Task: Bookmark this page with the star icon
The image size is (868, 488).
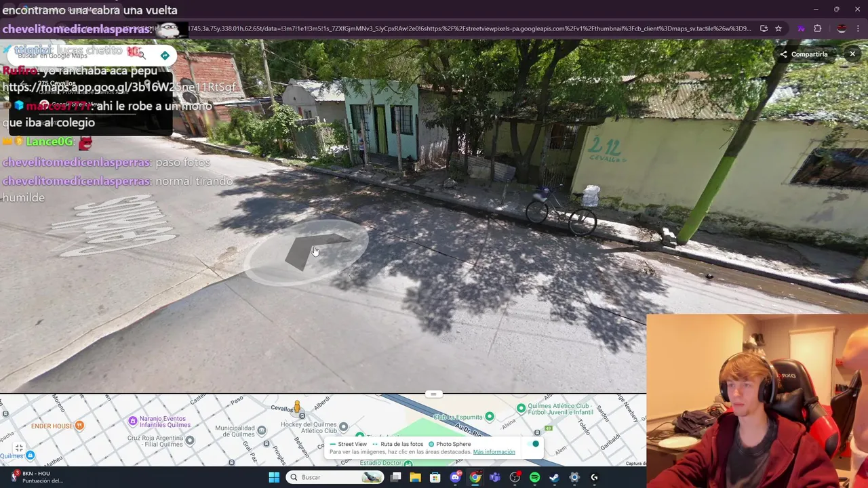Action: tap(778, 28)
